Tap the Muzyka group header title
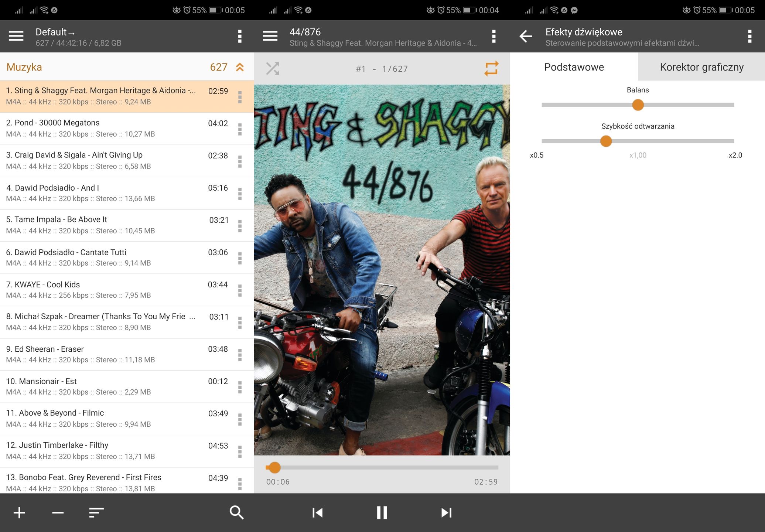The width and height of the screenshot is (765, 532). click(x=24, y=67)
